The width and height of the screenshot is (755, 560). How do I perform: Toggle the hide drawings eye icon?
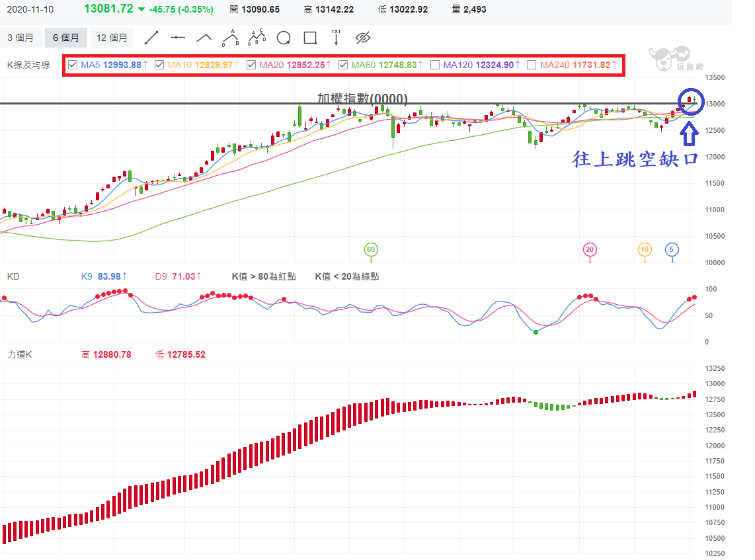[x=362, y=38]
